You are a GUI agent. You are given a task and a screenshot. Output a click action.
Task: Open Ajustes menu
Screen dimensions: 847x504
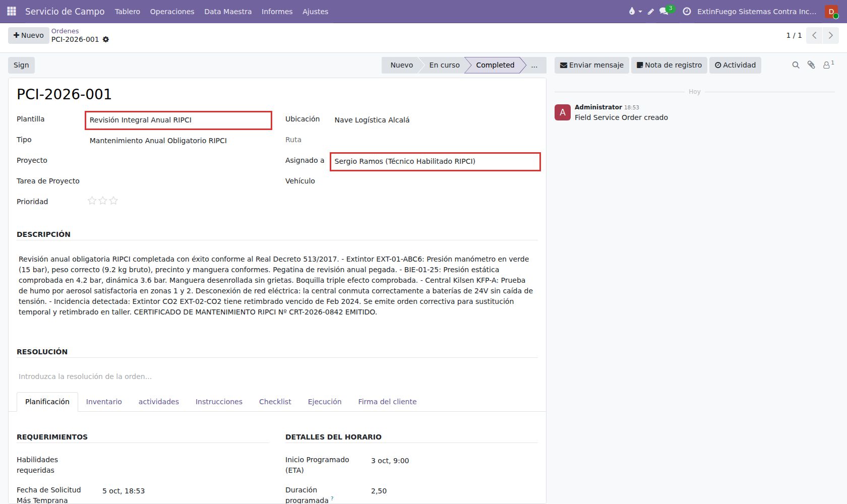point(315,11)
